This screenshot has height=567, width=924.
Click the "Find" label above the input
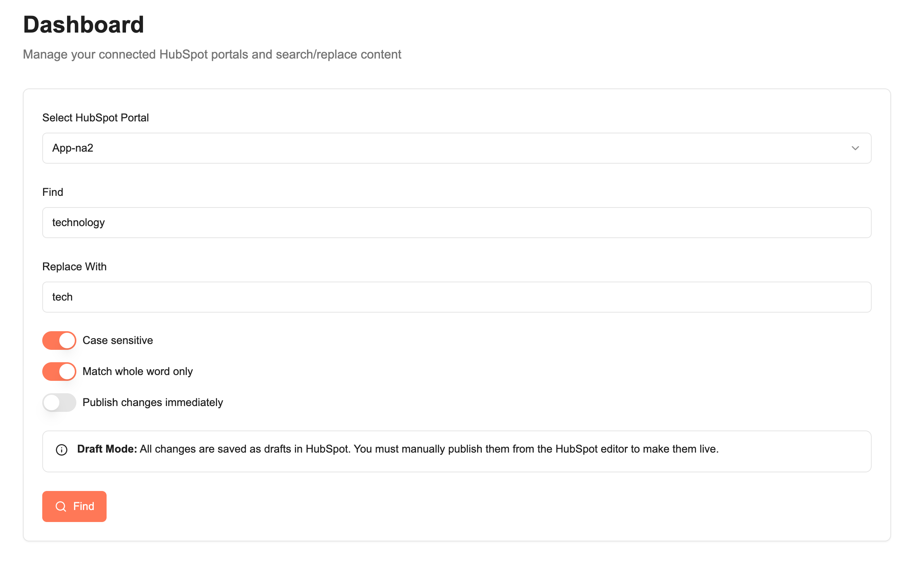coord(53,192)
